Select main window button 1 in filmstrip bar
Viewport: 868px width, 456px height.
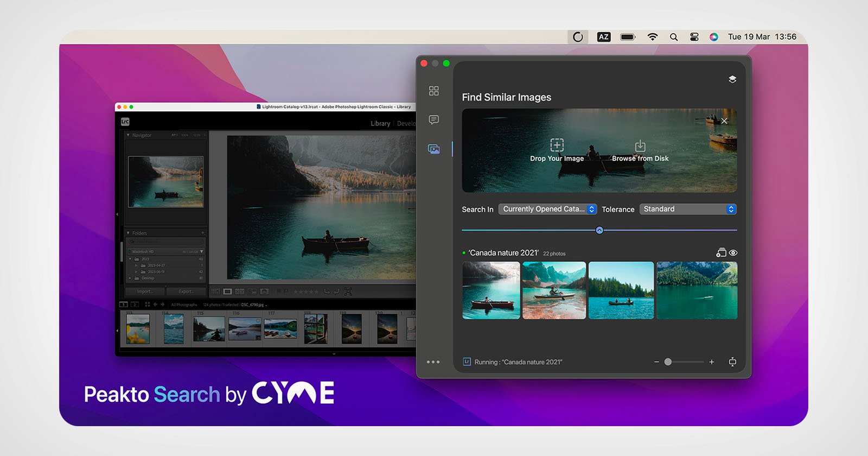click(123, 305)
